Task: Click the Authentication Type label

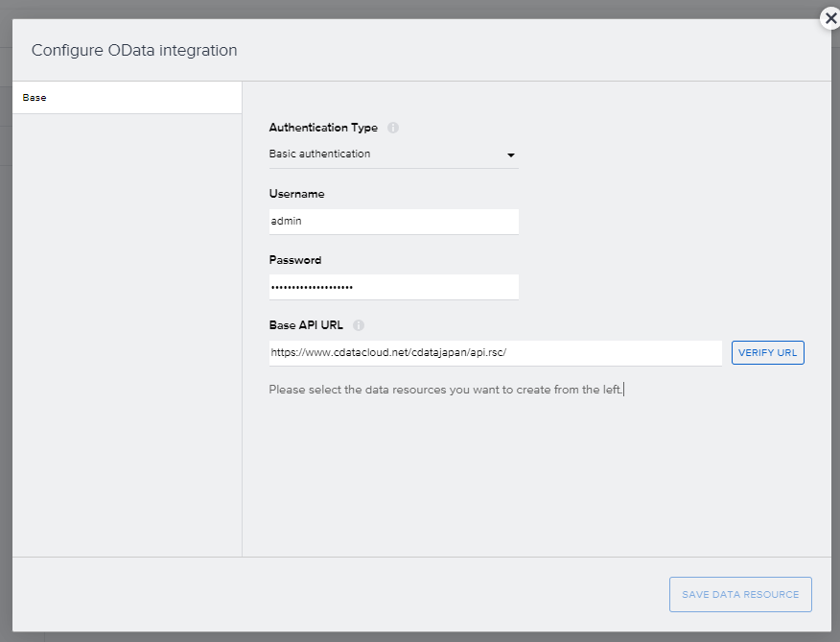Action: (323, 128)
